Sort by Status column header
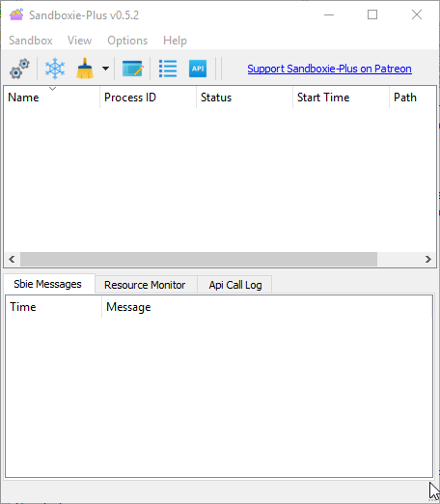The height and width of the screenshot is (504, 440). point(244,98)
